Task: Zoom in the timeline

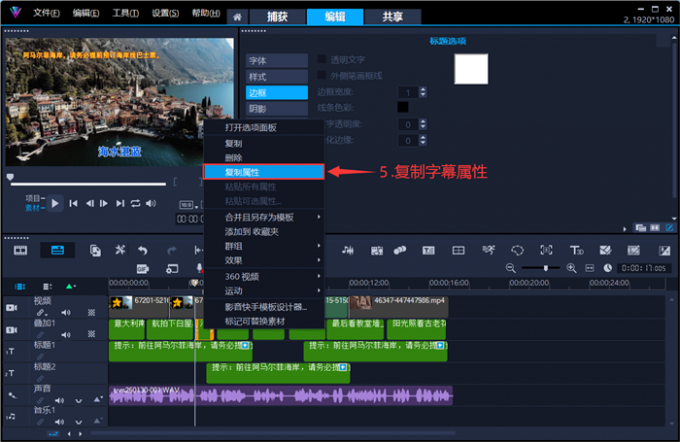Action: point(572,268)
